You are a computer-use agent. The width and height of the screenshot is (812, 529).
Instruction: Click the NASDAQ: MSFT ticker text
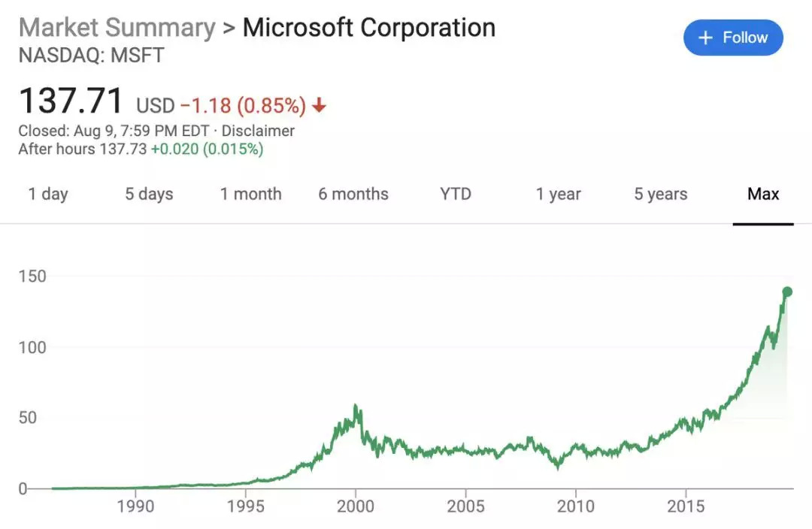click(91, 56)
